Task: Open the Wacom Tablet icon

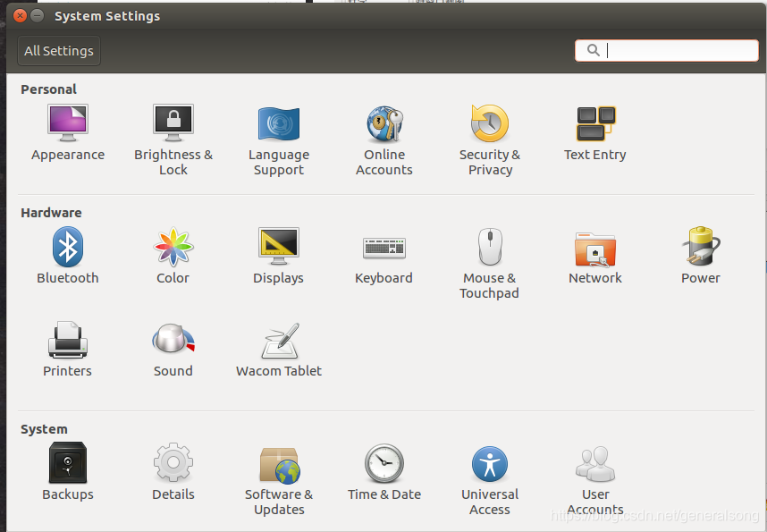Action: click(281, 341)
